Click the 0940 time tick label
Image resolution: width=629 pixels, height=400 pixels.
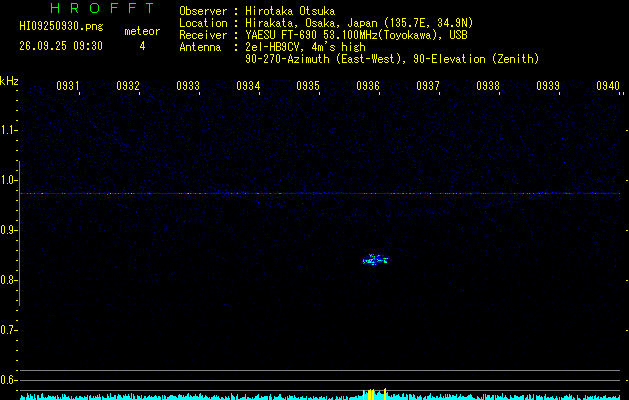pos(608,86)
